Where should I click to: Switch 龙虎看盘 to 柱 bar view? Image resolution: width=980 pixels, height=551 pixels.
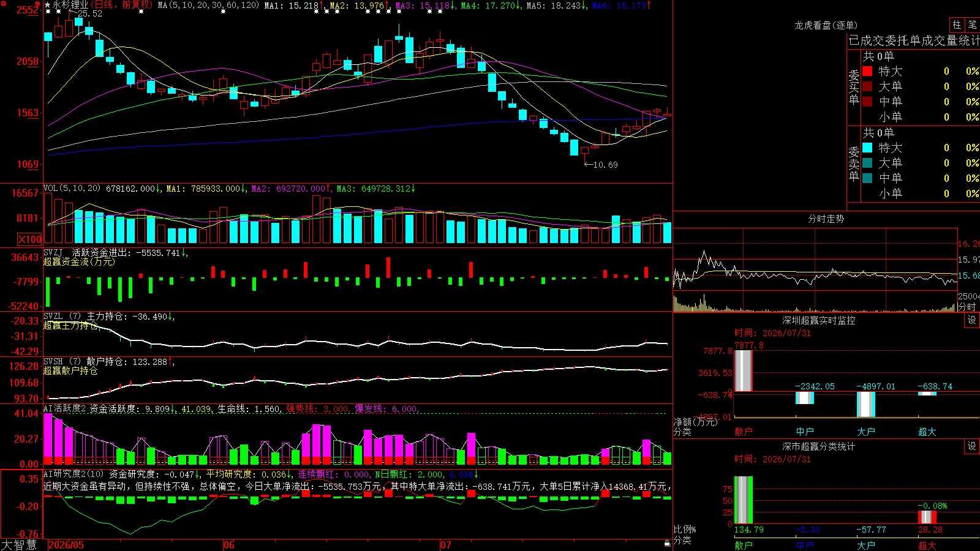(957, 24)
